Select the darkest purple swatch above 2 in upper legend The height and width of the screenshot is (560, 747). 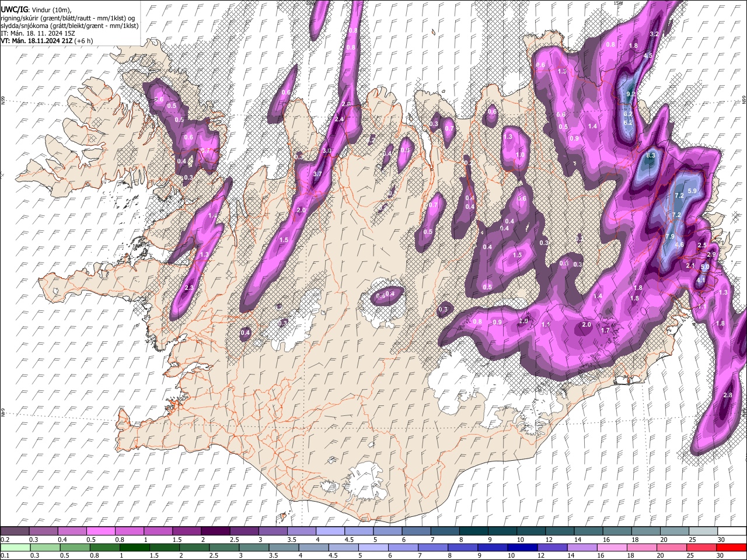[x=215, y=531]
